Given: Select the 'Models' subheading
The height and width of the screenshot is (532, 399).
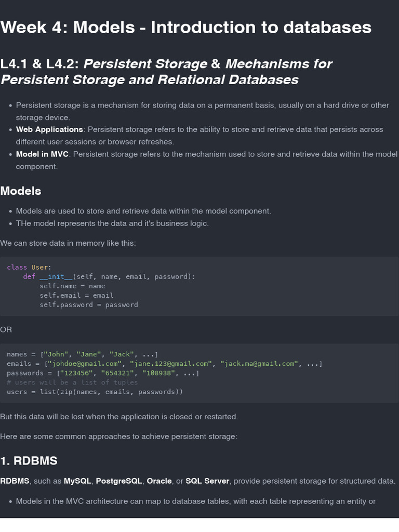Looking at the screenshot, I should [21, 191].
